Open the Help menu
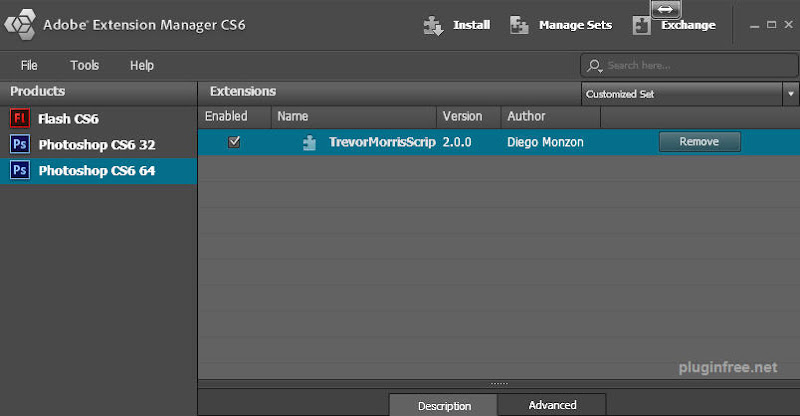Viewport: 800px width, 416px height. pos(142,65)
